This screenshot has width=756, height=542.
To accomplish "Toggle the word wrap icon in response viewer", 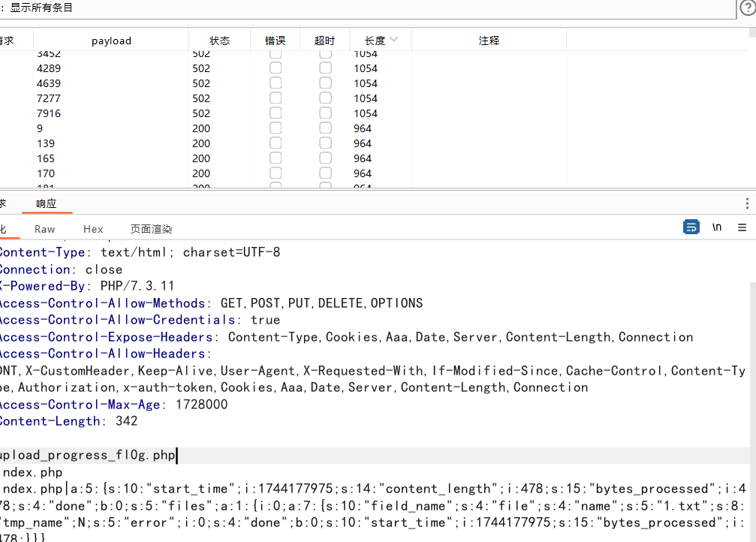I will click(x=691, y=227).
